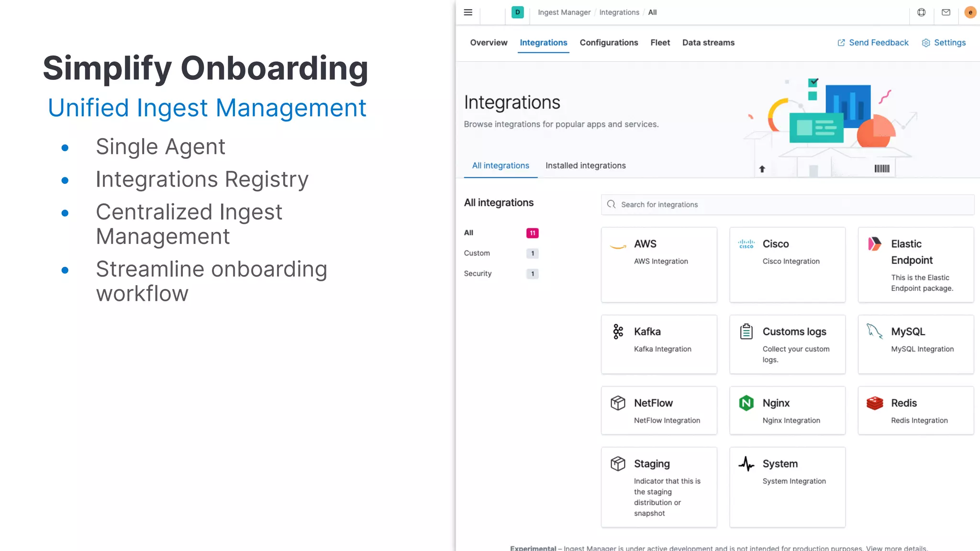Click 'This is the Elastic Endpoint package.' text
Image resolution: width=980 pixels, height=551 pixels.
click(x=922, y=283)
